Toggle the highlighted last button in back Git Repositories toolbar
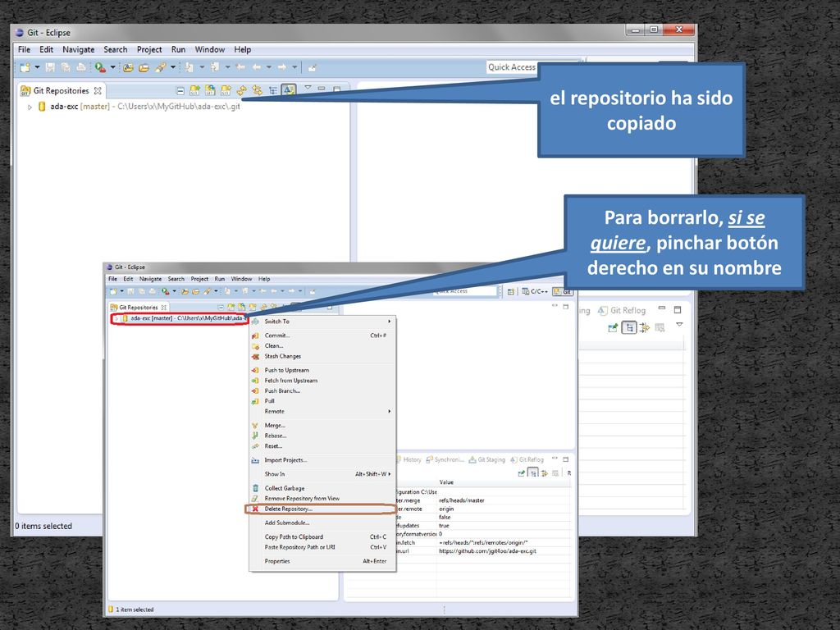840x630 pixels. click(288, 90)
